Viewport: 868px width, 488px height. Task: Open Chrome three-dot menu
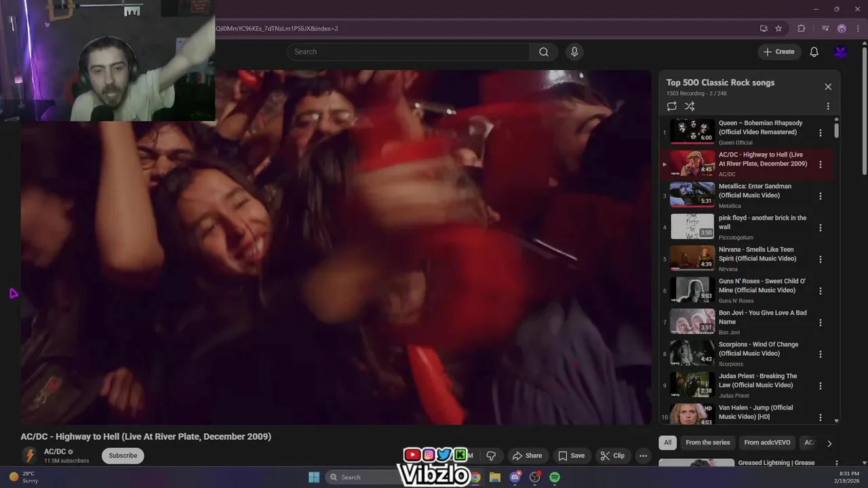pyautogui.click(x=858, y=28)
